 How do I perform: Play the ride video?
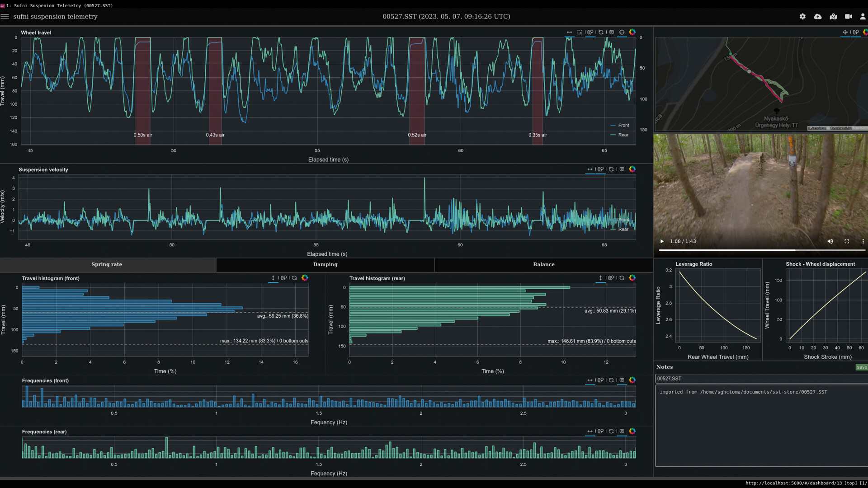662,241
